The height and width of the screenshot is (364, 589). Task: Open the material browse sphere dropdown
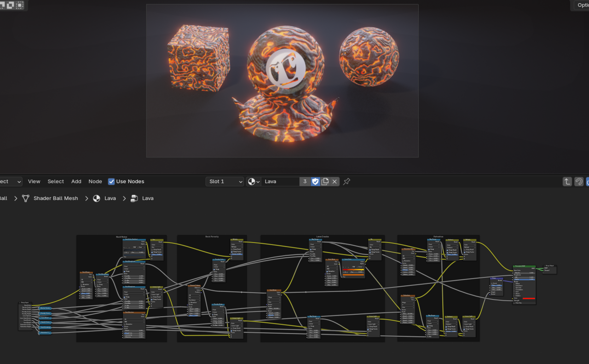(x=254, y=181)
